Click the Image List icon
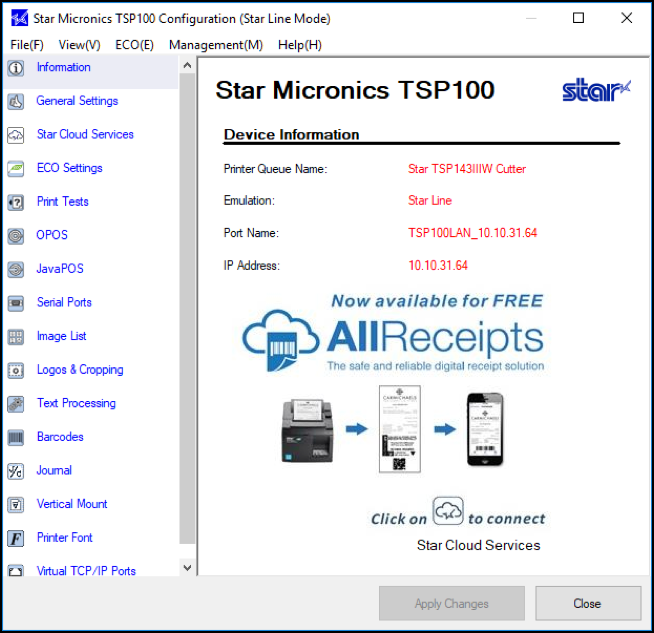654x633 pixels. (x=16, y=337)
